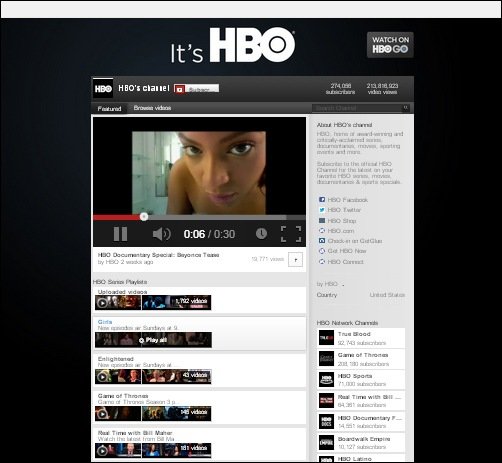Viewport: 502px width, 463px height.
Task: Click the Facebook icon beside HBO Facebook
Action: click(x=322, y=200)
